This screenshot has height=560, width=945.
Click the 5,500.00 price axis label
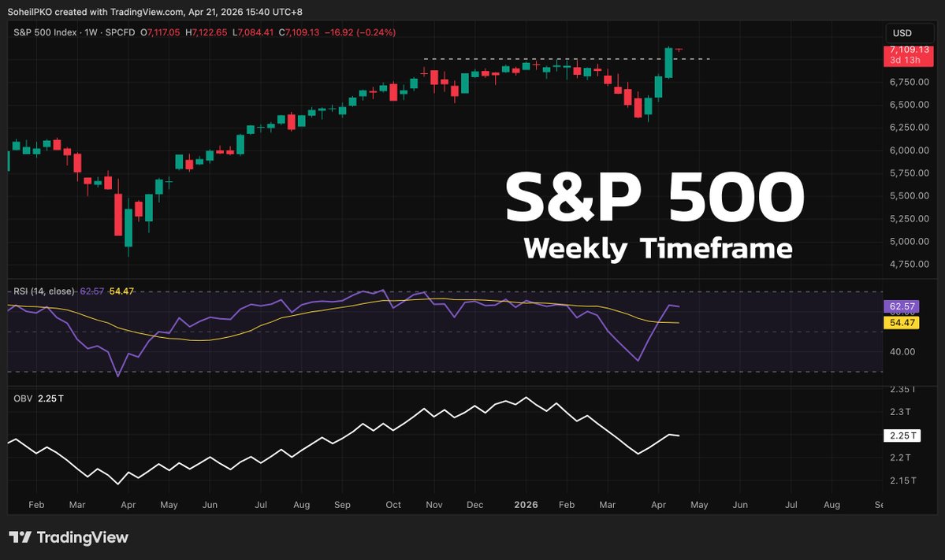tap(910, 195)
